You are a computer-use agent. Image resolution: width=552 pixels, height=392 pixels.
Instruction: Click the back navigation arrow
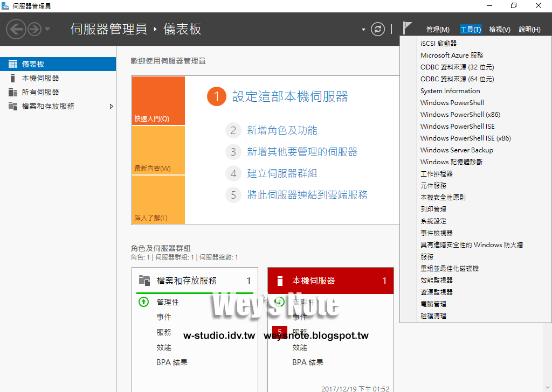[16, 29]
